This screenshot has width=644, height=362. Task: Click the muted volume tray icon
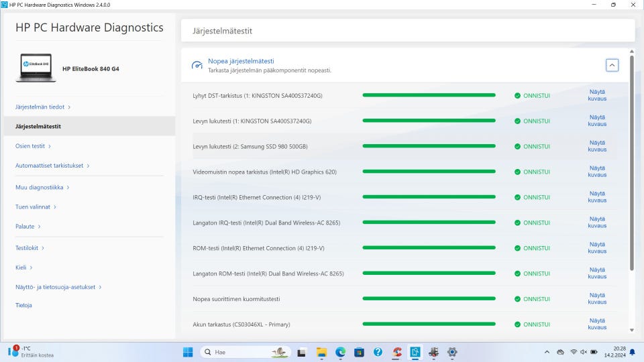pyautogui.click(x=584, y=352)
